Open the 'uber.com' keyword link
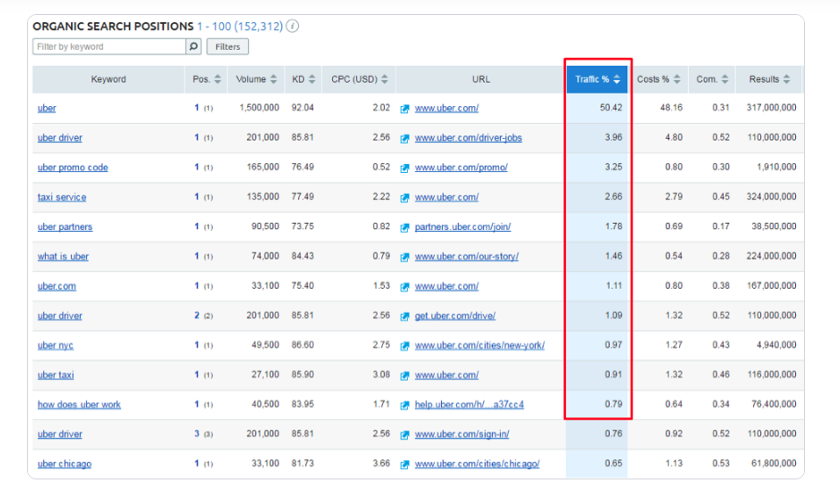The width and height of the screenshot is (840, 504). pos(57,286)
